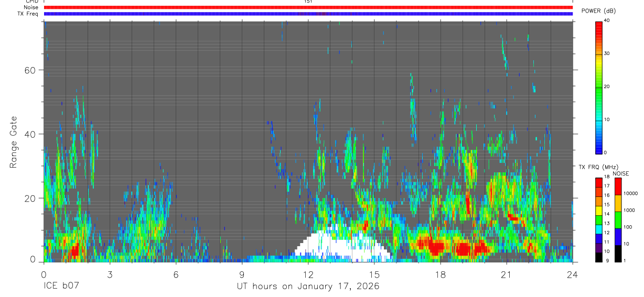Click the '12' hour tick on the time axis
Image resolution: width=644 pixels, height=297 pixels.
pos(308,274)
